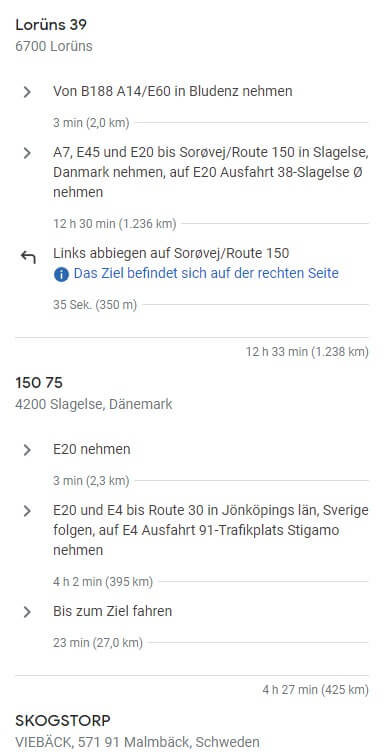Viewport: 392px width, 753px height.
Task: Select 'Links abbiegen auf Sorøvej/Route 150' step
Action: point(171,253)
